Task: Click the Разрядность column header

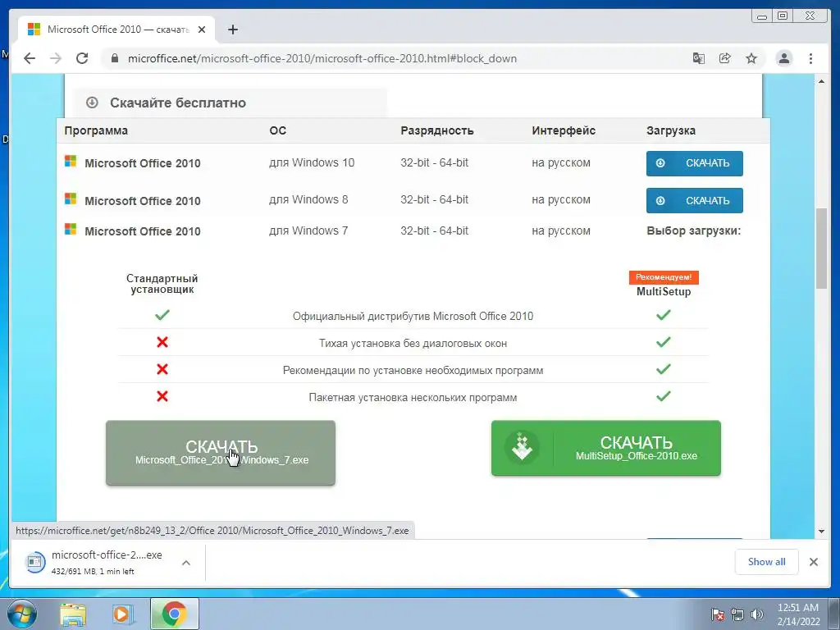Action: coord(437,130)
